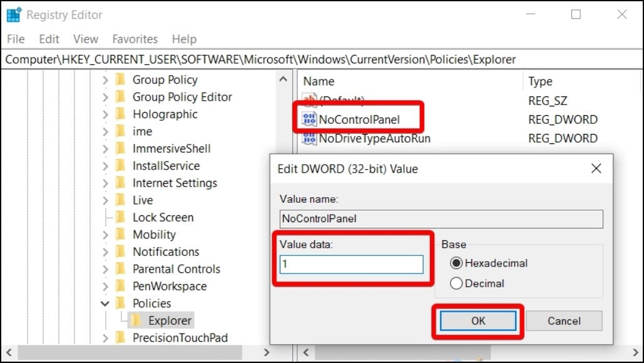Expand the PrecisionTouchPad tree node

coord(105,338)
